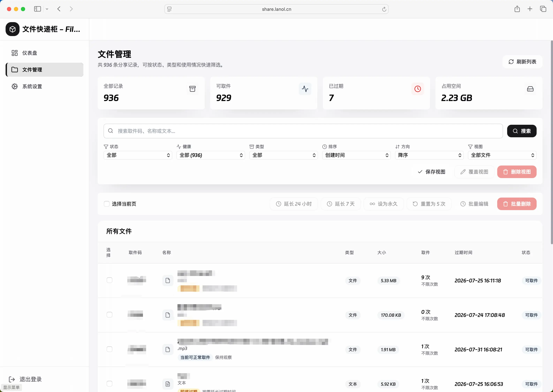Open the 状态 filter dropdown
This screenshot has width=553, height=392.
point(138,155)
